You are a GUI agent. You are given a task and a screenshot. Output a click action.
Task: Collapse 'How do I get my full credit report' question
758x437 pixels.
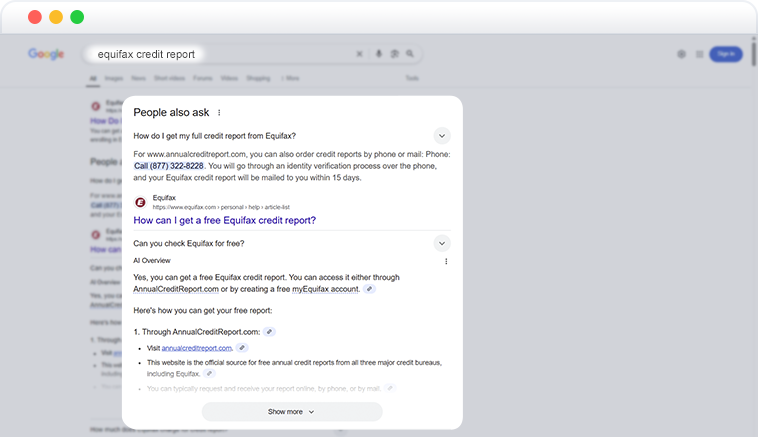click(x=442, y=136)
